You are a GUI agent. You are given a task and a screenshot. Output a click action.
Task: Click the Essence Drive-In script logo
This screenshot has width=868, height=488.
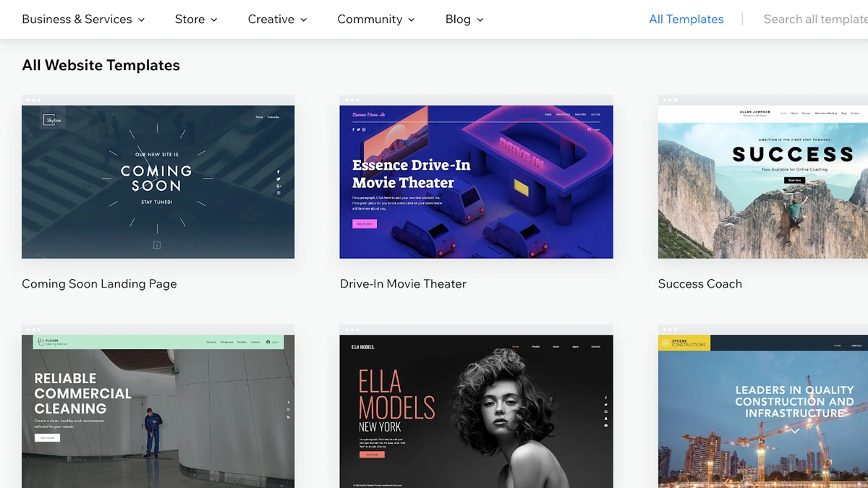[369, 114]
